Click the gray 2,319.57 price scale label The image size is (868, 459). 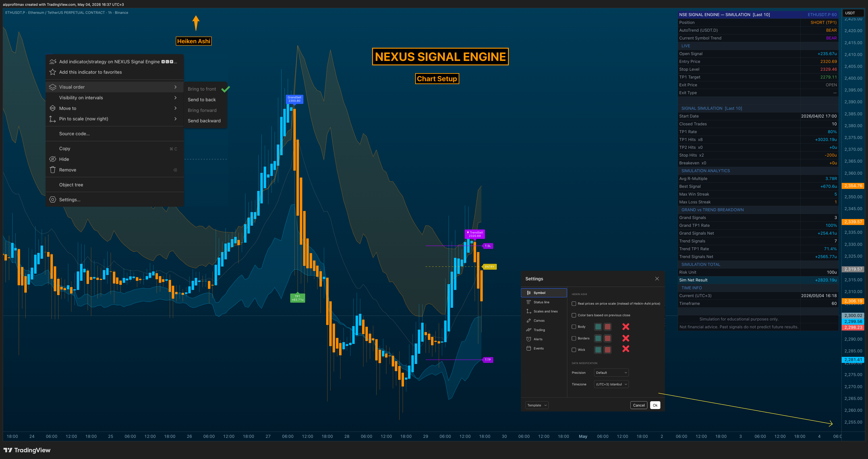tap(853, 269)
